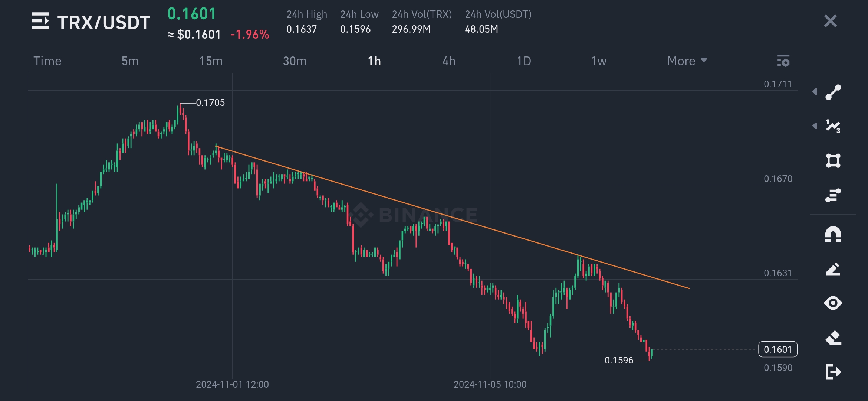Select the rectangle shape tool
The width and height of the screenshot is (868, 401).
(833, 160)
